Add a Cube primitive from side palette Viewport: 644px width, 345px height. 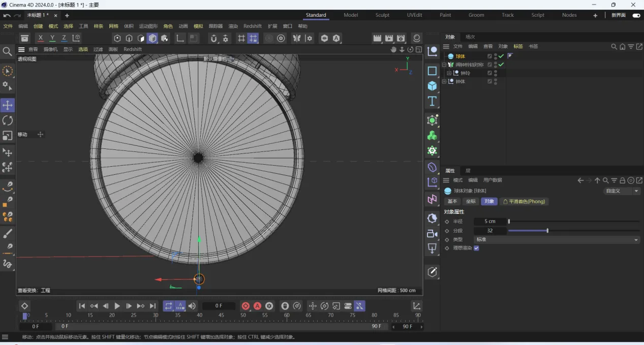[x=432, y=86]
